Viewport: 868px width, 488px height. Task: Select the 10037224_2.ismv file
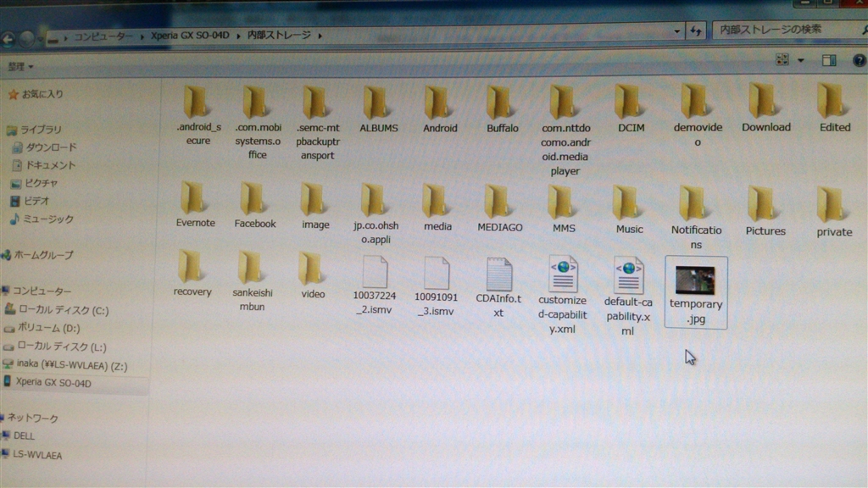tap(375, 274)
